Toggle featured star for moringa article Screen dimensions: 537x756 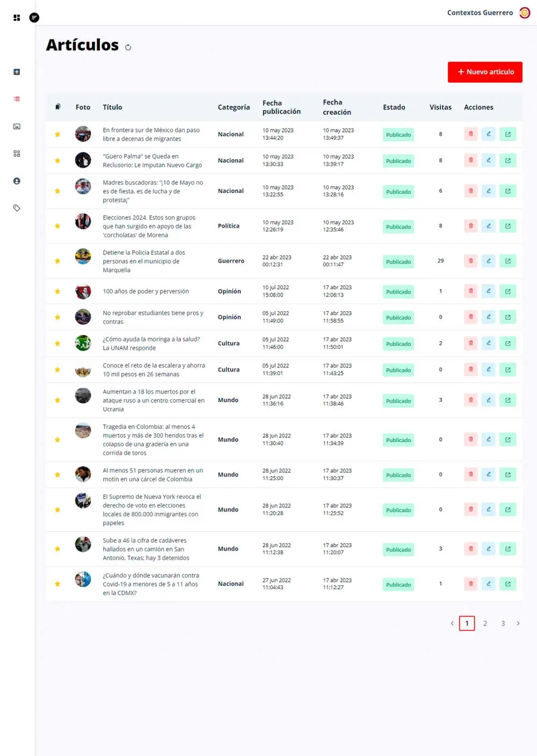[57, 343]
